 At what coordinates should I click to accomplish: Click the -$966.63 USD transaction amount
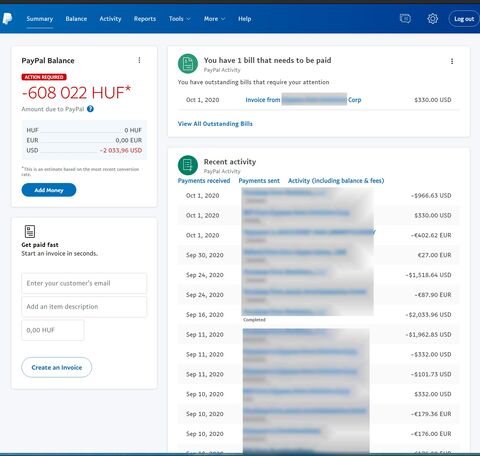click(x=431, y=195)
